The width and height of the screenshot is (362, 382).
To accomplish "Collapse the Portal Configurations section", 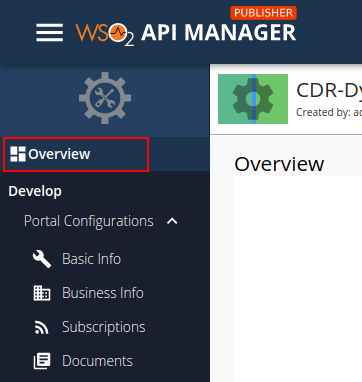I will pyautogui.click(x=172, y=221).
